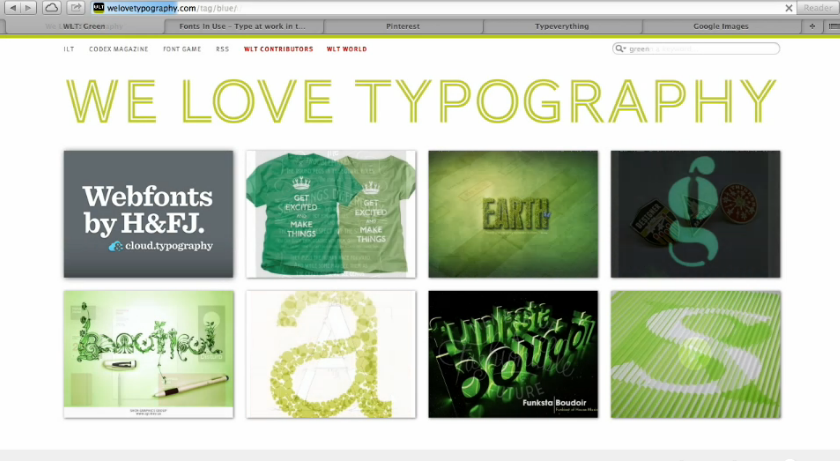The width and height of the screenshot is (840, 461).
Task: Open the EARTH lettering thumbnail
Action: pyautogui.click(x=513, y=214)
